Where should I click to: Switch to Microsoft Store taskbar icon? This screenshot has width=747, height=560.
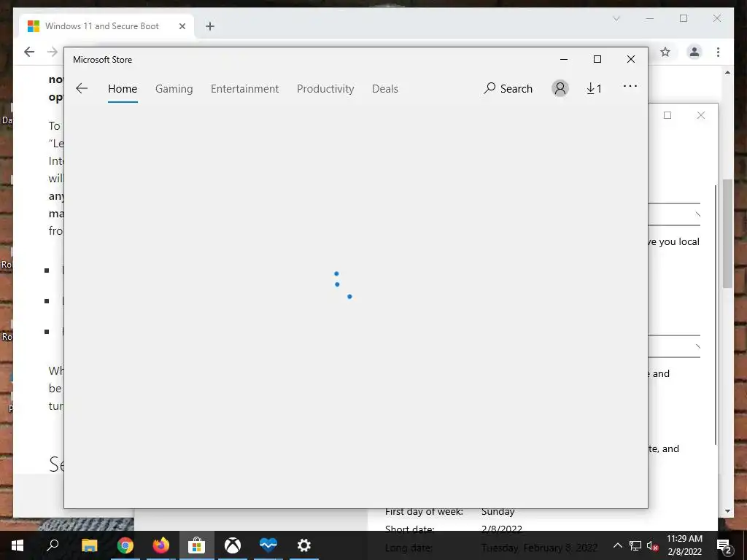click(197, 545)
